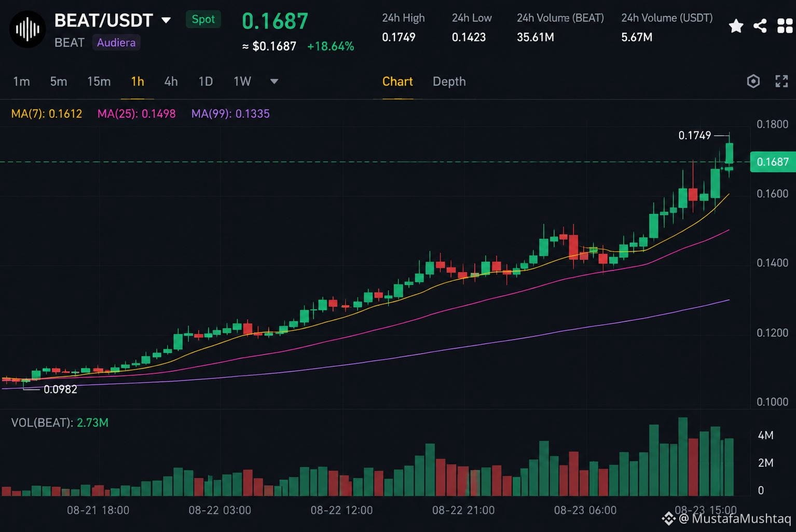Image resolution: width=796 pixels, height=532 pixels.
Task: Select the 1m interval
Action: coord(21,81)
